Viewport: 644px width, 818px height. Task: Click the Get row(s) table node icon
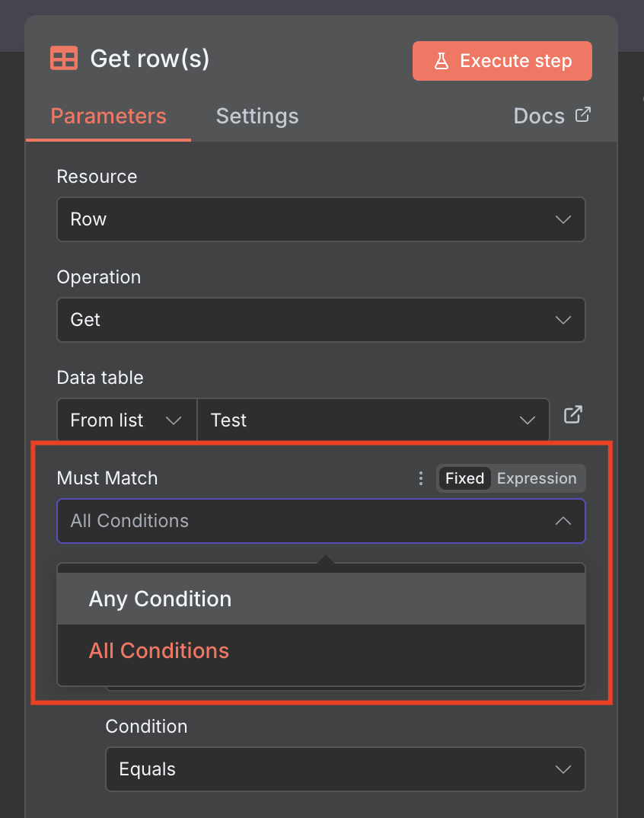click(x=63, y=59)
